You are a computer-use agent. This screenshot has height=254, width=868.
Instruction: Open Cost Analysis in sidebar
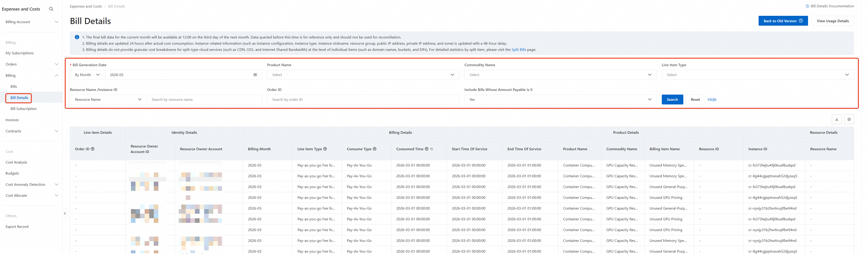[16, 162]
